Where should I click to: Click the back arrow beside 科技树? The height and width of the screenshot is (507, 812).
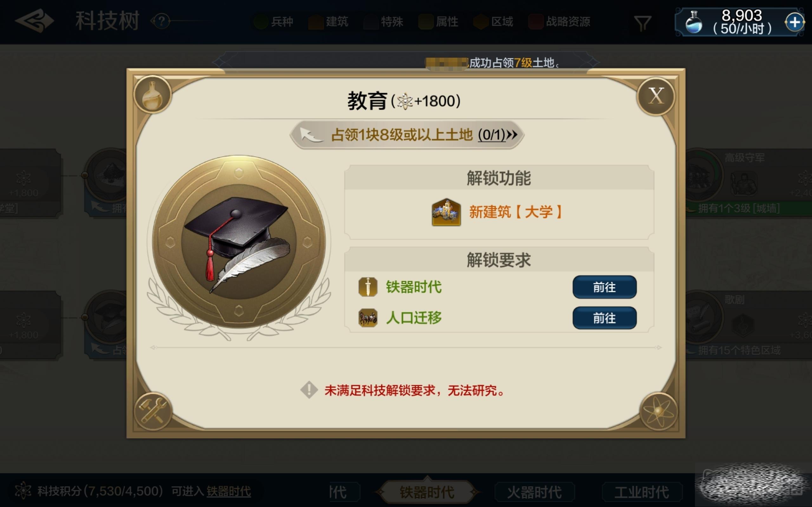click(35, 21)
